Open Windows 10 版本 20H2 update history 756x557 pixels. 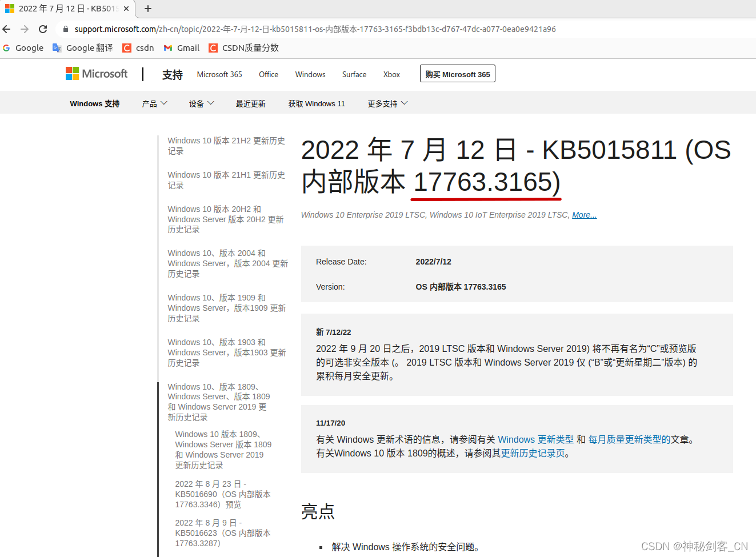point(226,219)
